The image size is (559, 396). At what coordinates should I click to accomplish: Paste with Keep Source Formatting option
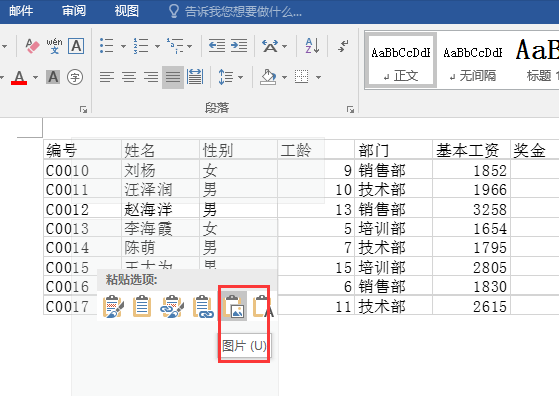click(x=113, y=306)
